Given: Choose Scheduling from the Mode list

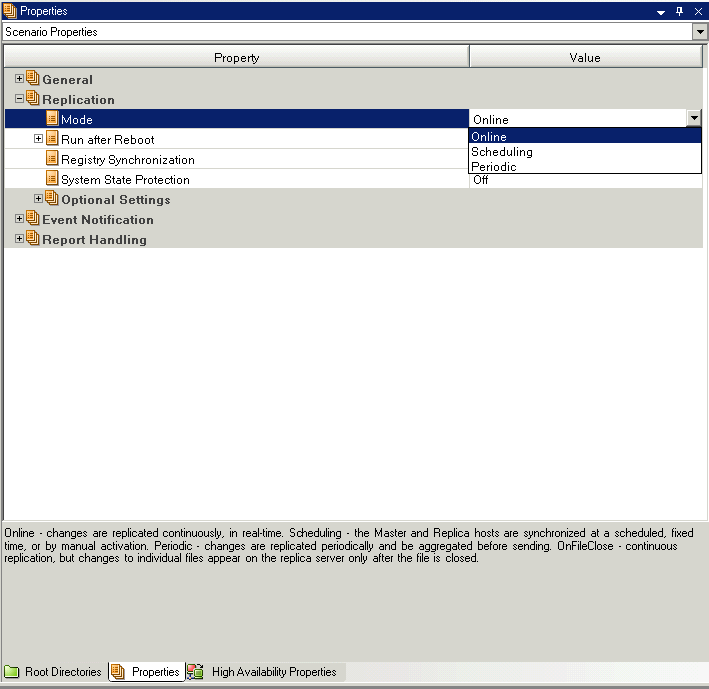Looking at the screenshot, I should tap(585, 151).
